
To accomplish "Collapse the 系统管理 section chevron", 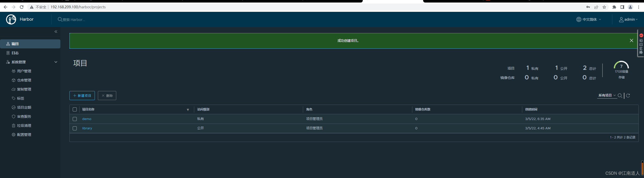I will click(x=56, y=62).
